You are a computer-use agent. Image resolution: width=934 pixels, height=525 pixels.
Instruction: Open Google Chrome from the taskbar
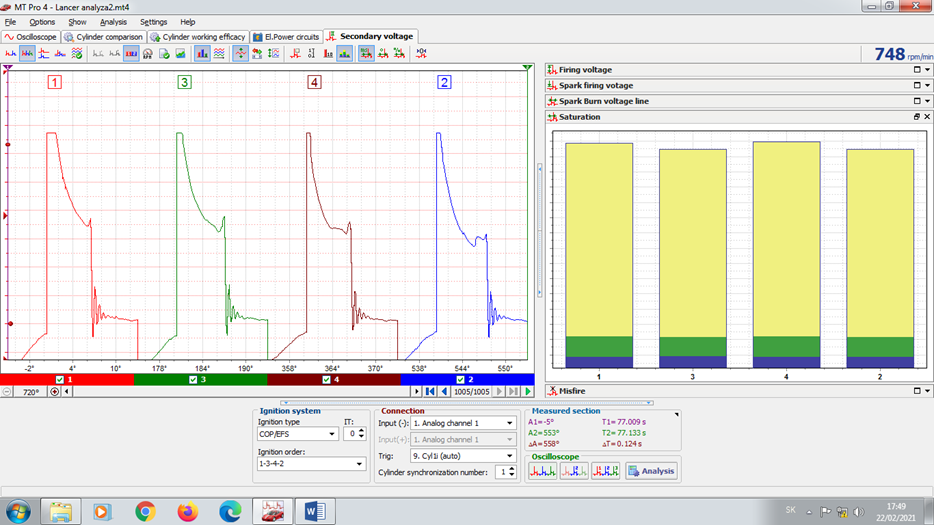pos(146,511)
